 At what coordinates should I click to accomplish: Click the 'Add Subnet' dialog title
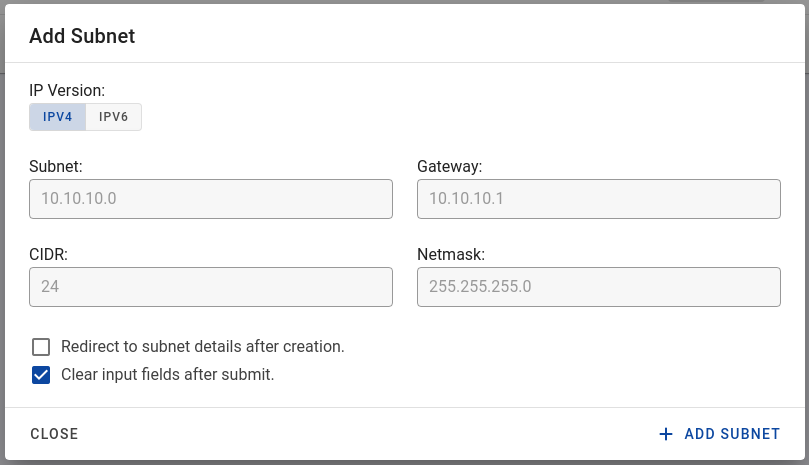click(82, 36)
